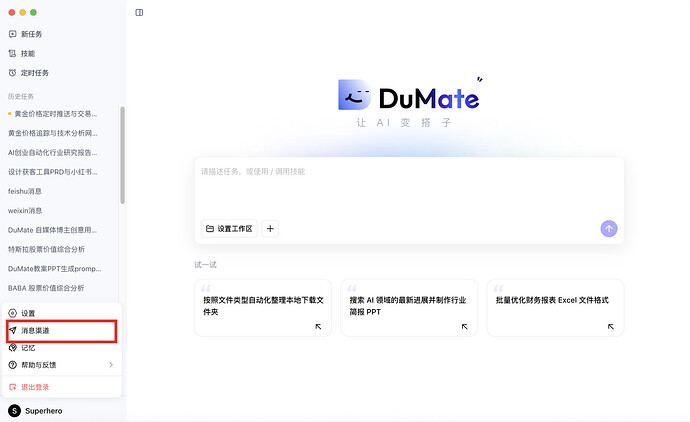Image resolution: width=690 pixels, height=422 pixels.
Task: Open history task BABA 股票价值综合分析
Action: [46, 288]
